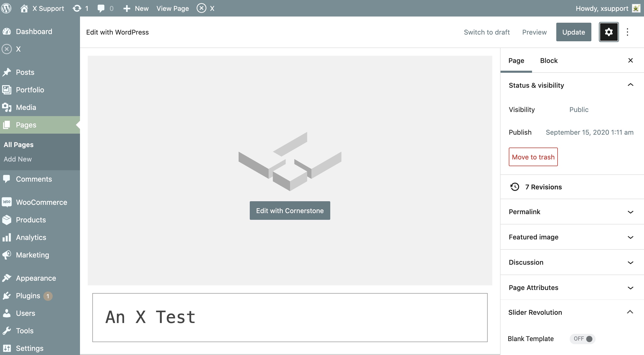Image resolution: width=644 pixels, height=355 pixels.
Task: Open the comments bubble in admin bar
Action: [x=101, y=8]
